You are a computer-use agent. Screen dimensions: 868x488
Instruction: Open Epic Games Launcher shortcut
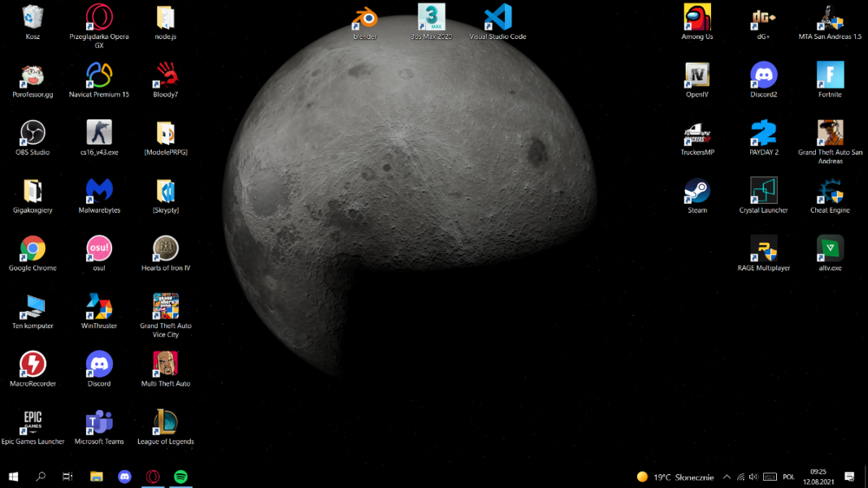pyautogui.click(x=33, y=428)
